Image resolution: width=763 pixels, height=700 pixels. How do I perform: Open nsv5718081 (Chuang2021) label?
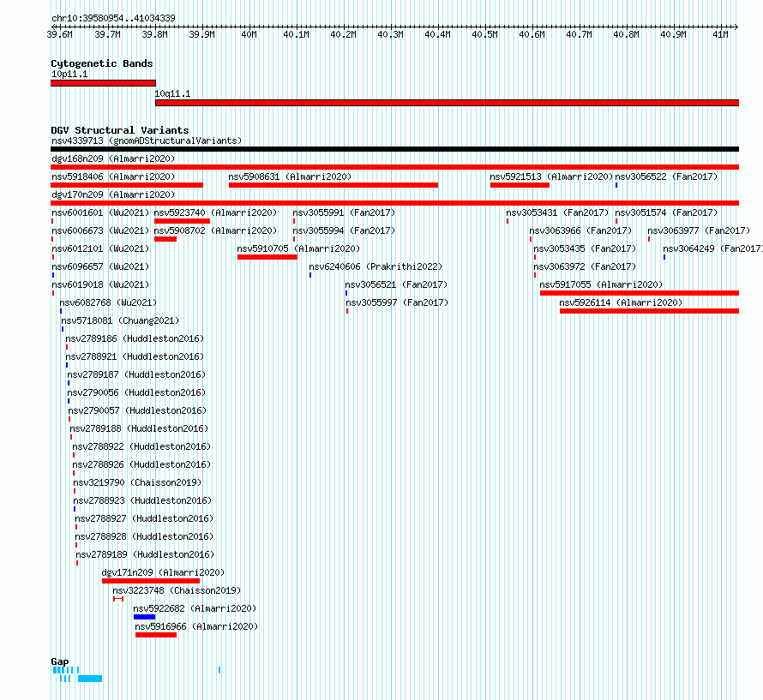[120, 320]
